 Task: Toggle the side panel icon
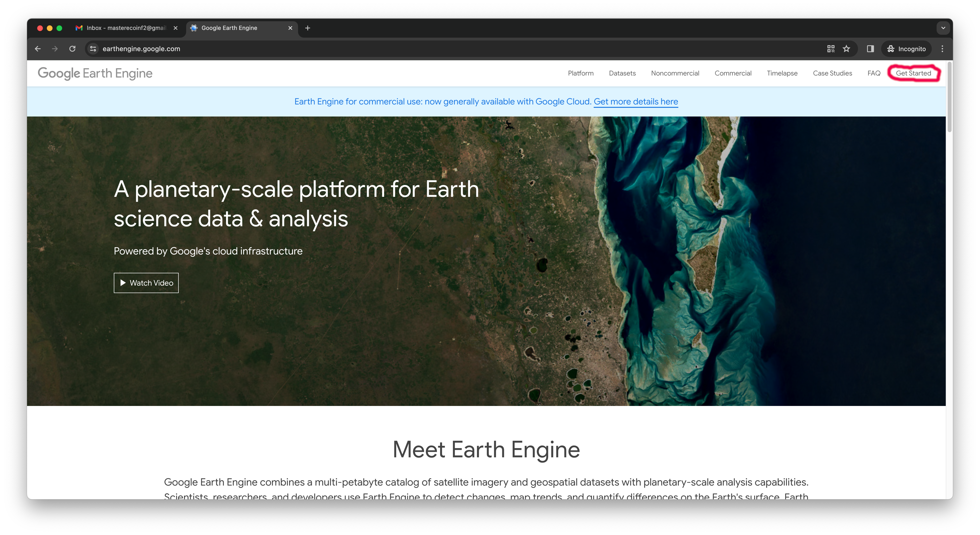click(x=870, y=49)
